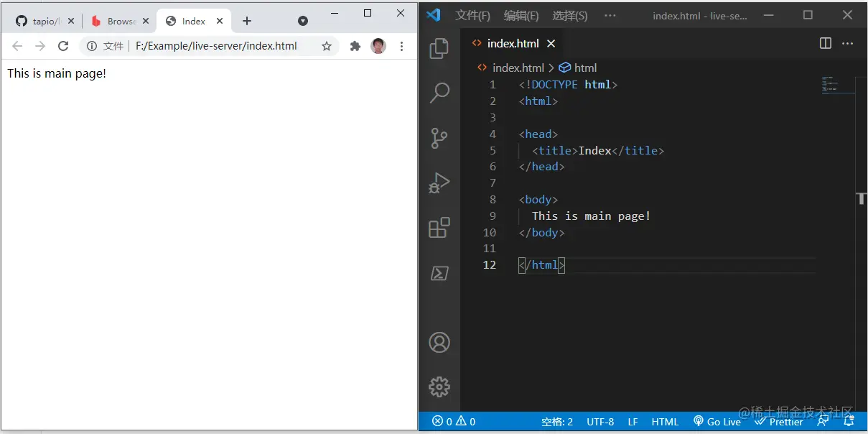Open the Explorer view in VS Code

(439, 48)
